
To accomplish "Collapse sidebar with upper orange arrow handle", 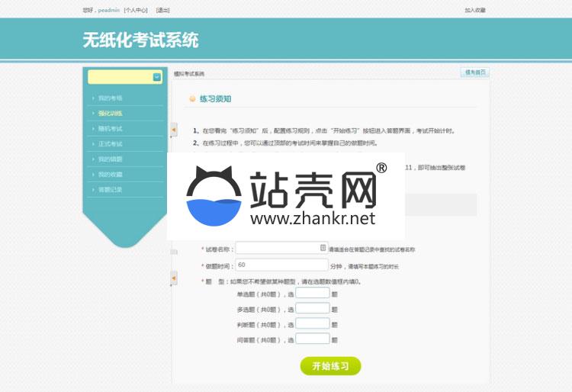I will 173,130.
